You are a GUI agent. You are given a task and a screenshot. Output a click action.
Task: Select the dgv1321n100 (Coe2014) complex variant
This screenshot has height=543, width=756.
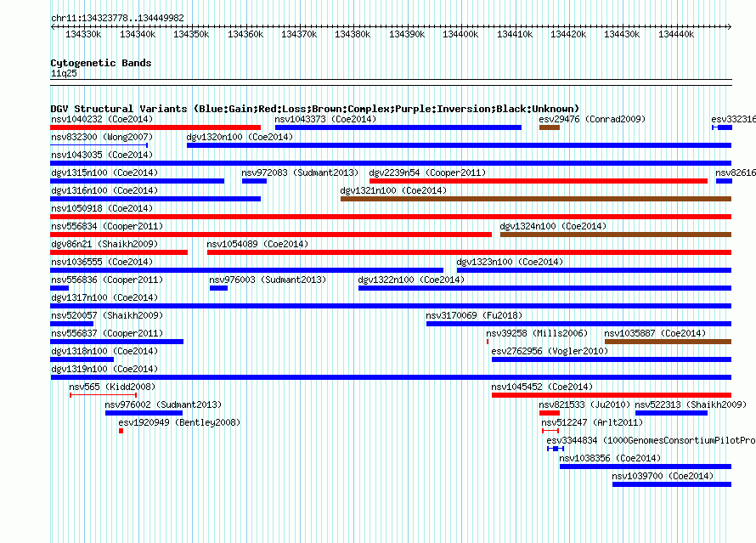(536, 199)
